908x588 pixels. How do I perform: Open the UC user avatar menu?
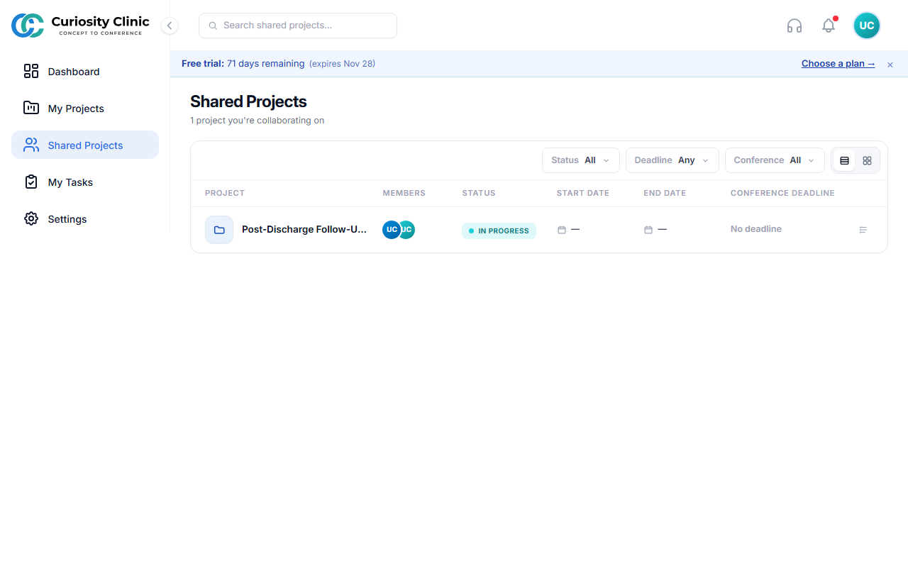pos(867,26)
